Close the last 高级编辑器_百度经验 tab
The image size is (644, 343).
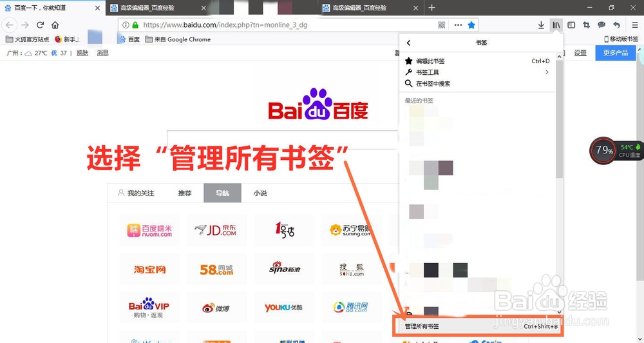point(415,8)
